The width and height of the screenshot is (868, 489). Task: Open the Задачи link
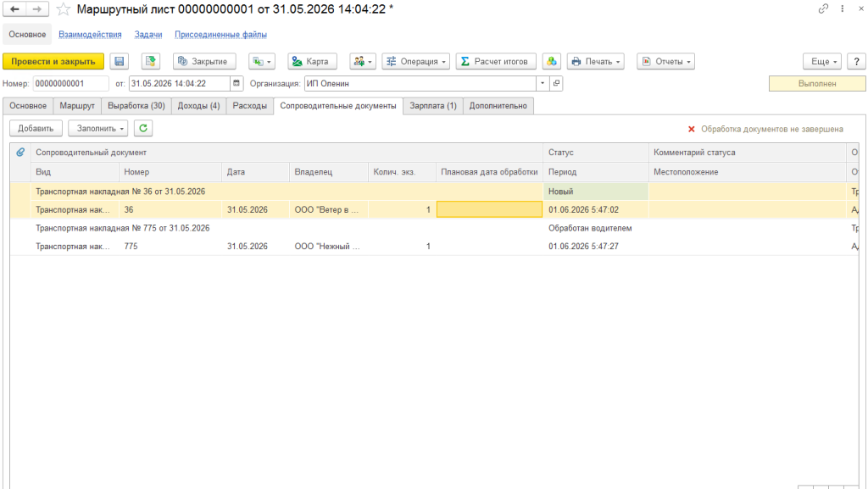tap(148, 34)
